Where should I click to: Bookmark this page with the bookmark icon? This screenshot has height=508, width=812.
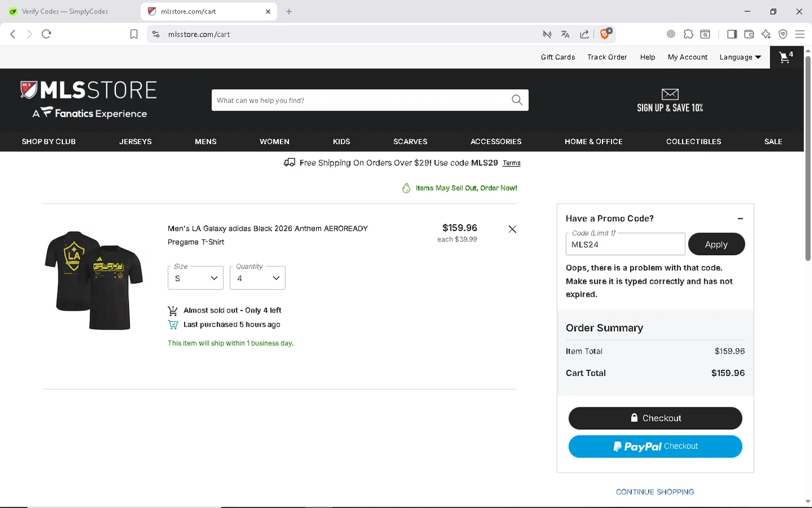[134, 34]
